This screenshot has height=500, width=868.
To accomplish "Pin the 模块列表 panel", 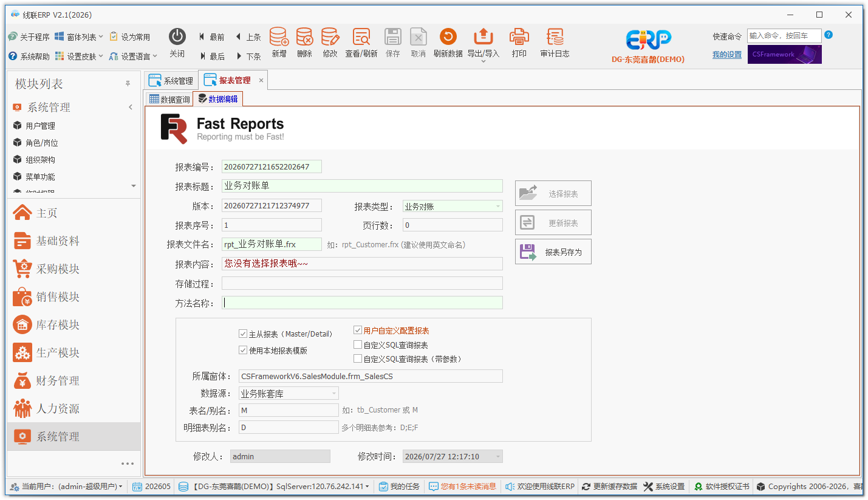I will 128,84.
